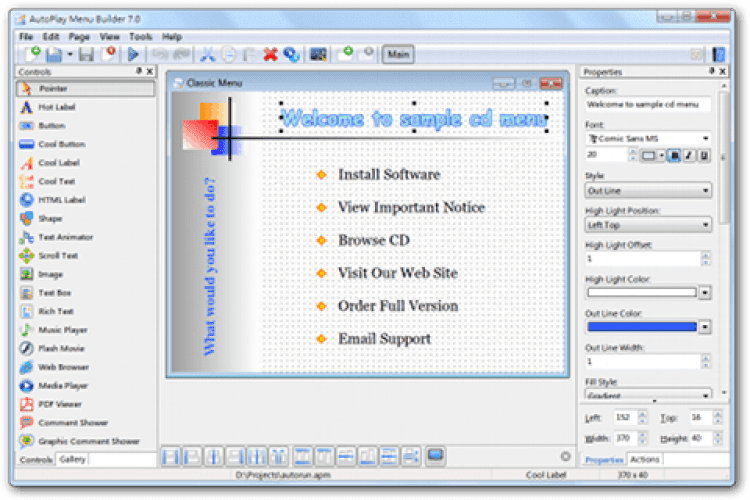Toggle the pin on the Controls panel
Screen dimensions: 750x500
tap(139, 71)
